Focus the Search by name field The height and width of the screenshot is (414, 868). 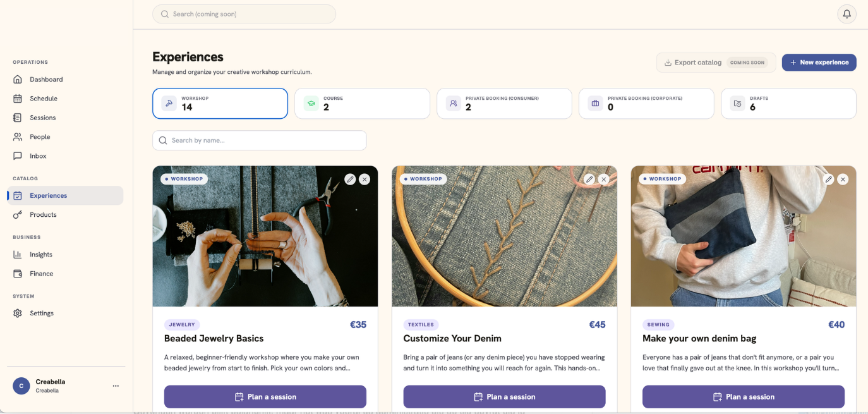pos(260,140)
